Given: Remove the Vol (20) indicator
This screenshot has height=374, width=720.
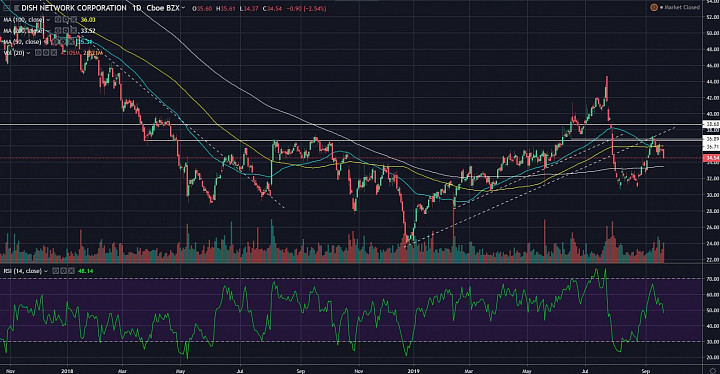Looking at the screenshot, I should pyautogui.click(x=54, y=53).
